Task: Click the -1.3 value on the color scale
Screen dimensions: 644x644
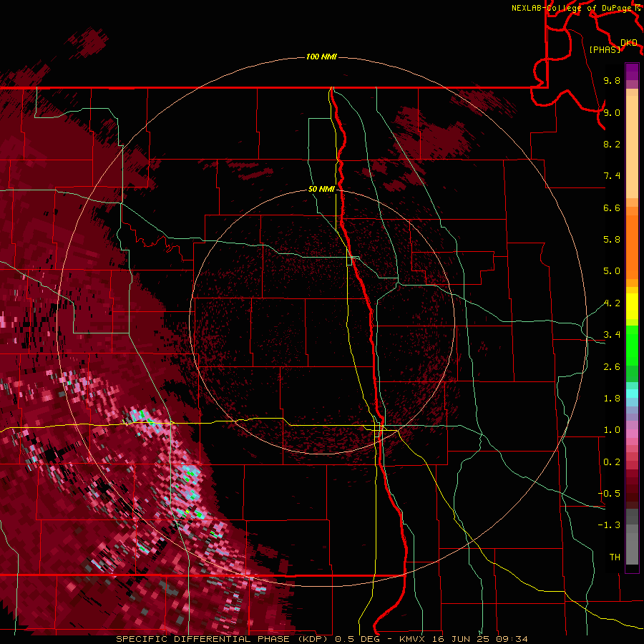Action: [x=609, y=525]
